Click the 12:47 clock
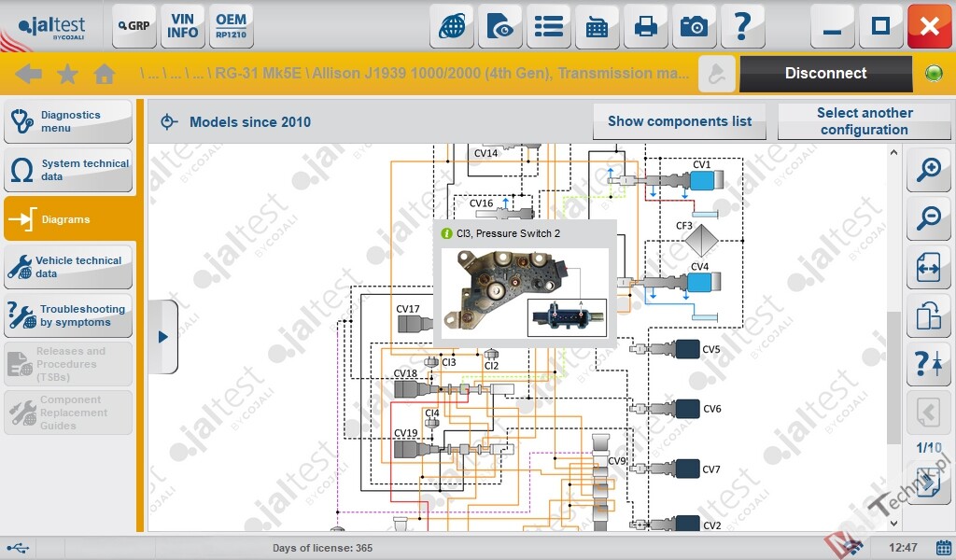 [x=903, y=547]
